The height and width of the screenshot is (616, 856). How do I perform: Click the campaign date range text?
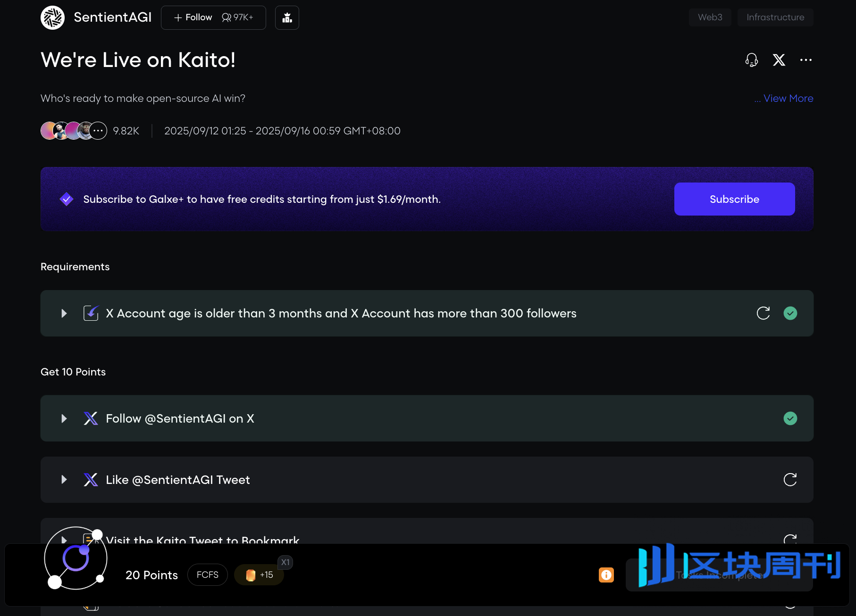point(282,131)
